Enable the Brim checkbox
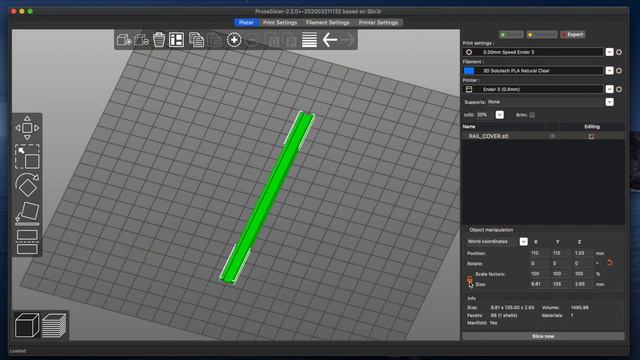Viewport: 640px width, 360px height. [532, 115]
